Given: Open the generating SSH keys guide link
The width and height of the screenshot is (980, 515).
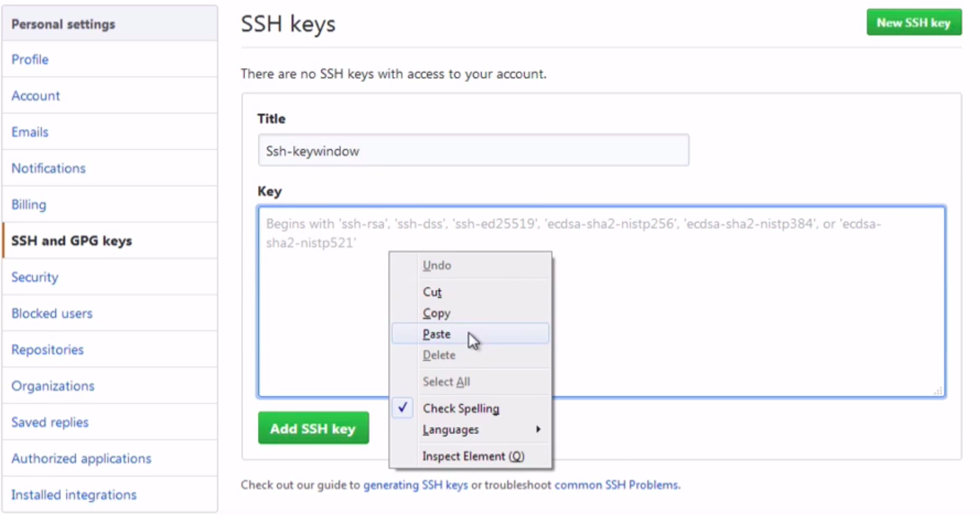Looking at the screenshot, I should 415,485.
